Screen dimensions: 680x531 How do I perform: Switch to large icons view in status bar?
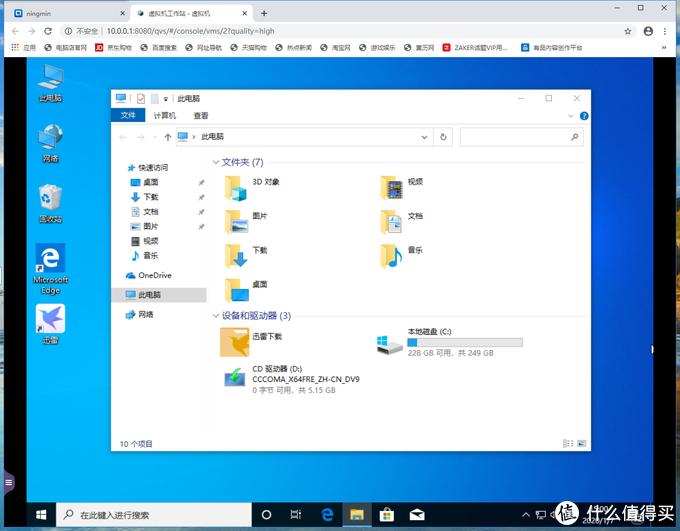[582, 443]
